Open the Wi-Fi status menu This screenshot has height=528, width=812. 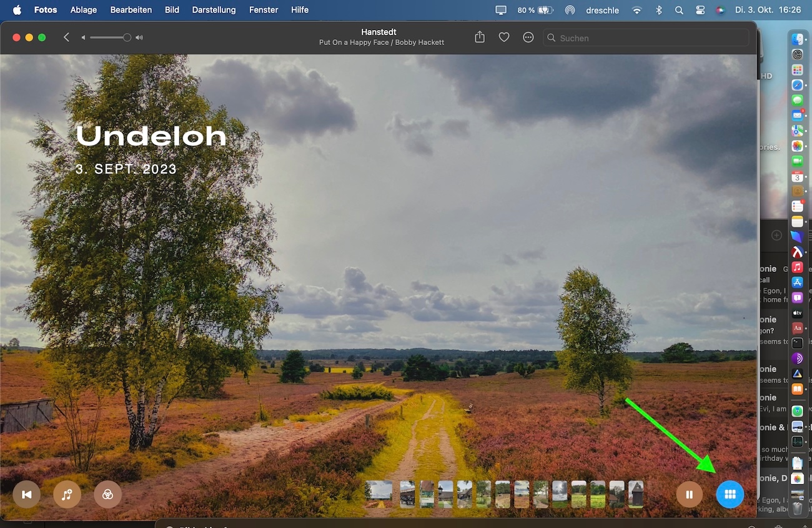[x=637, y=10]
